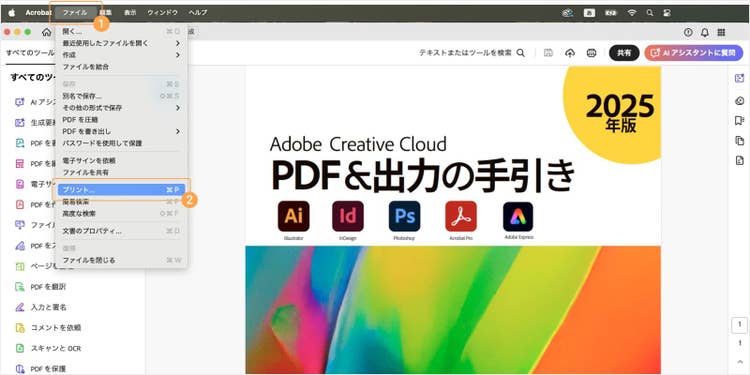The width and height of the screenshot is (750, 375).
Task: Click the teal PDF edit tool icon
Action: (x=20, y=143)
